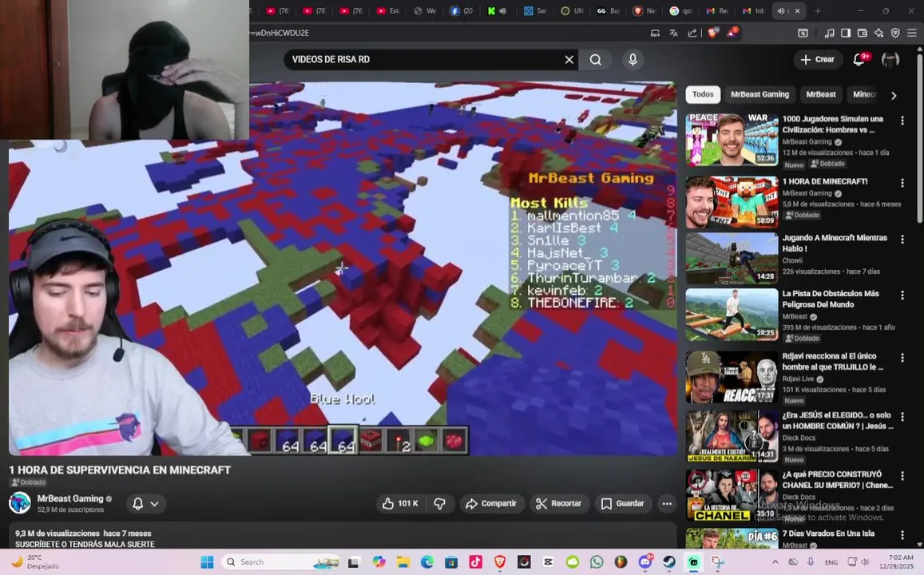Open Brave Rewards triangle icon

click(x=732, y=33)
